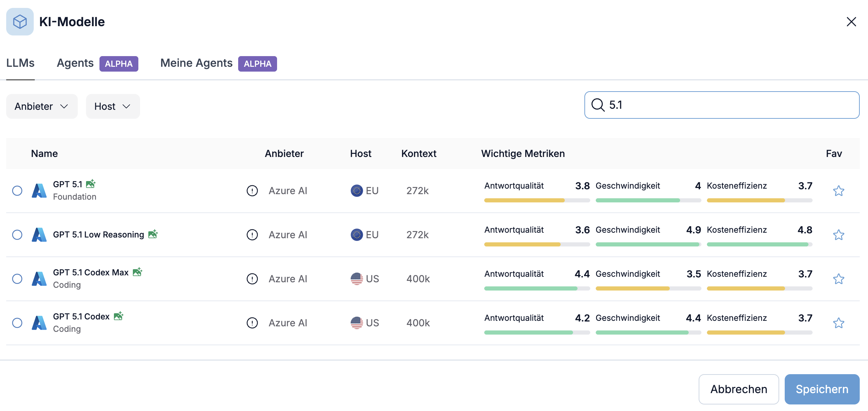
Task: Choose GPT 5.1 Codex radio button
Action: coord(17,323)
